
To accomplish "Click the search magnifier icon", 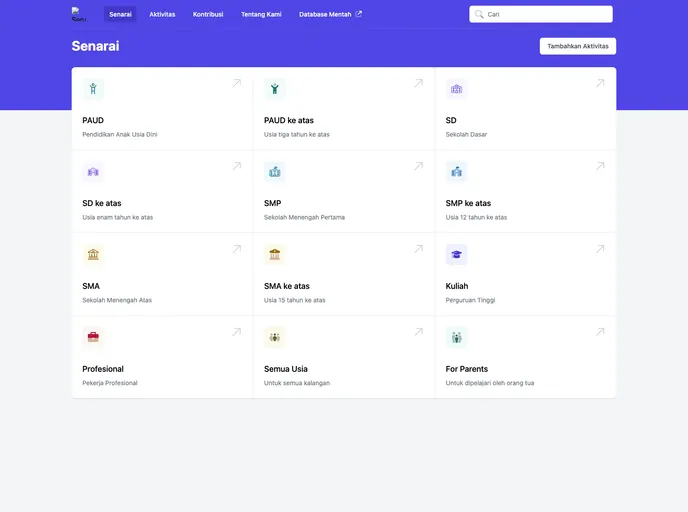I will point(479,14).
